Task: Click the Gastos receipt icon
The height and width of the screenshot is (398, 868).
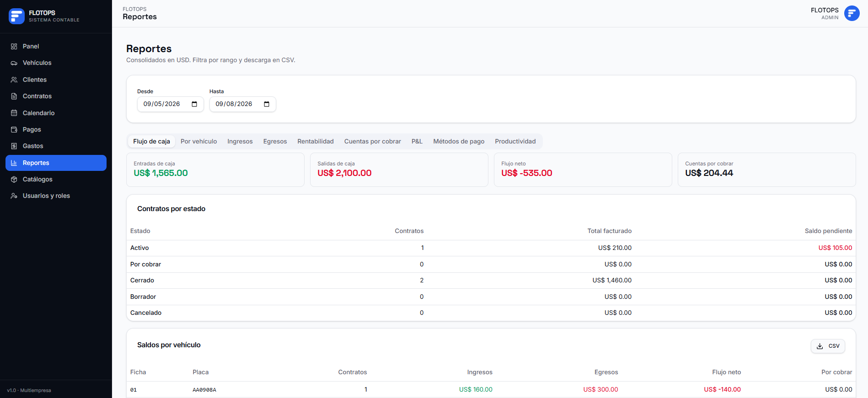Action: click(x=14, y=146)
